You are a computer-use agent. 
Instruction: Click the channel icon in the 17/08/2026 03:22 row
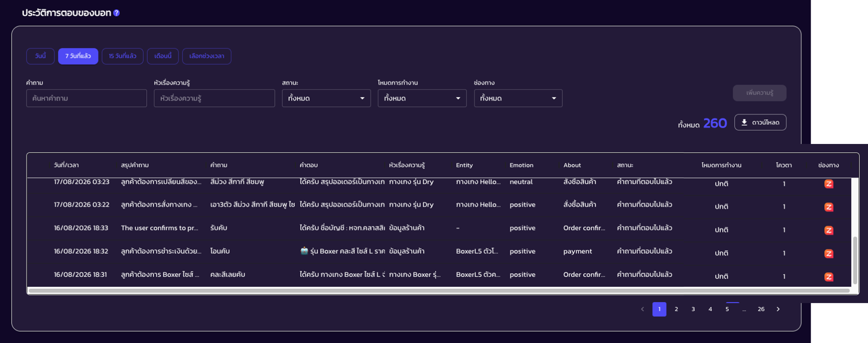tap(829, 207)
